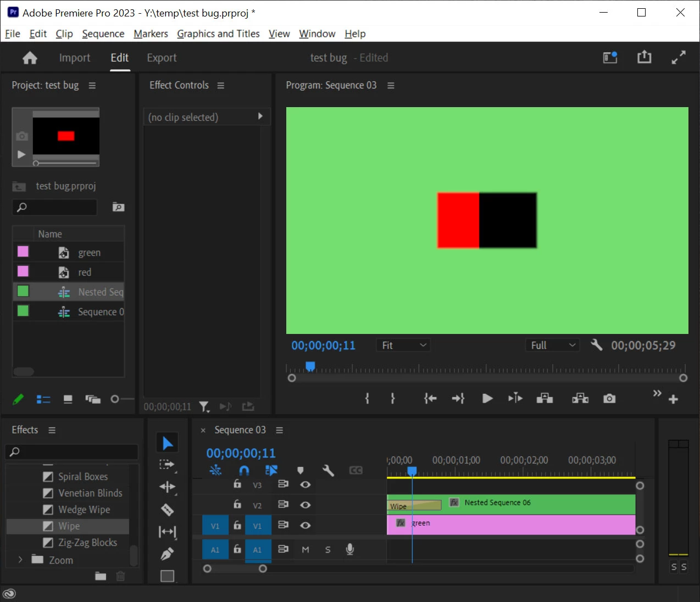Open Program monitor settings wrench

pos(596,345)
